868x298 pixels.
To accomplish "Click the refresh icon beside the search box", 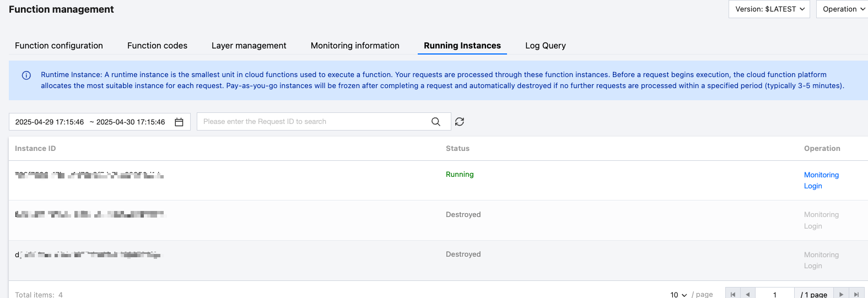I will point(460,122).
